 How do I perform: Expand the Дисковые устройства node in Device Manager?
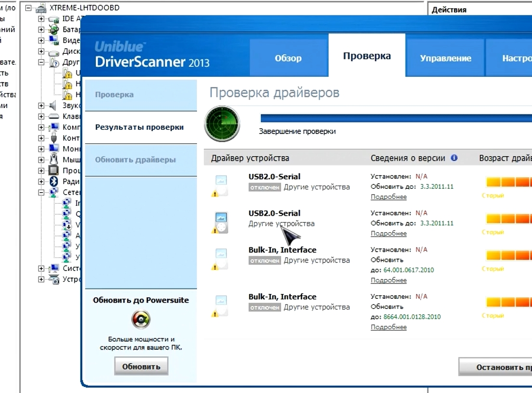[x=41, y=51]
